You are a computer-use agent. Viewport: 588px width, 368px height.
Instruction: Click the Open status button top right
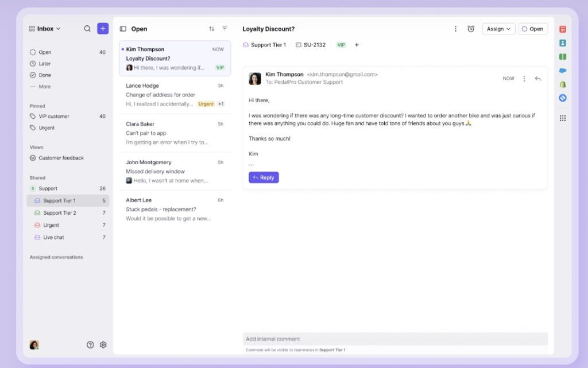pos(532,29)
